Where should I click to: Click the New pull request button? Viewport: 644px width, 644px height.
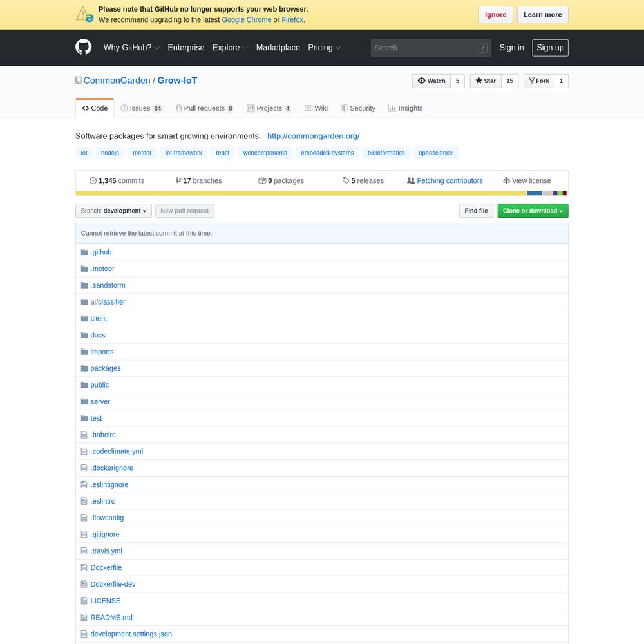(184, 211)
